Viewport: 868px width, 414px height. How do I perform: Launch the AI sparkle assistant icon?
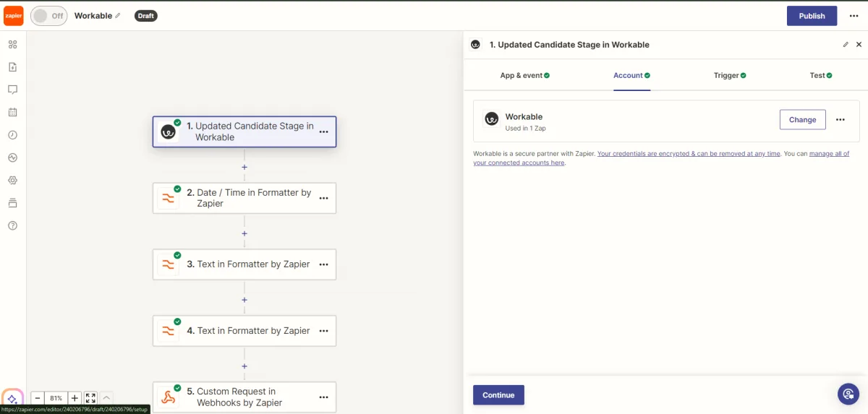(x=12, y=398)
